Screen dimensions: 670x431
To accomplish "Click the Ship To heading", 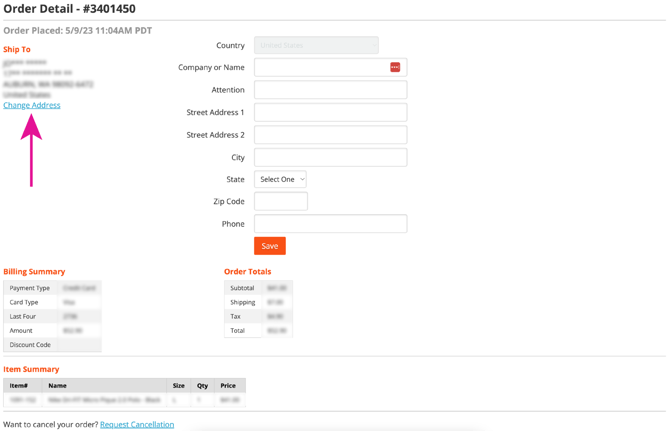I will tap(17, 49).
